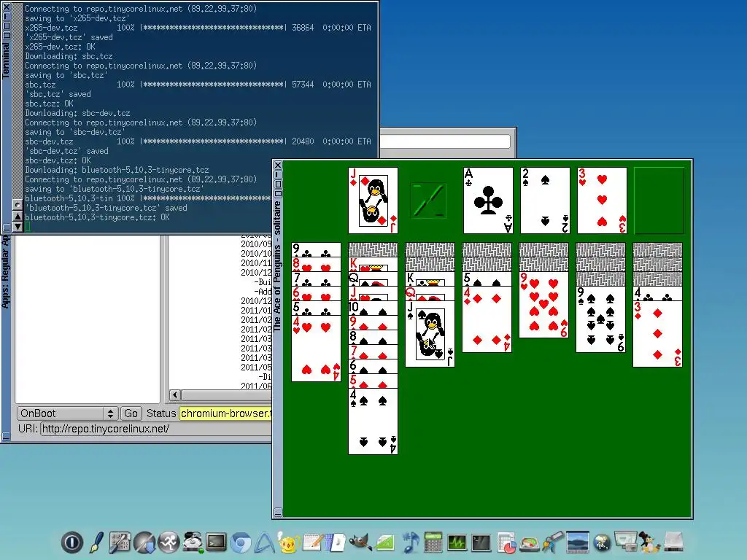Viewport: 747px width, 560px height.
Task: Select the 5 of spades above 4 of diamonds
Action: [x=487, y=279]
